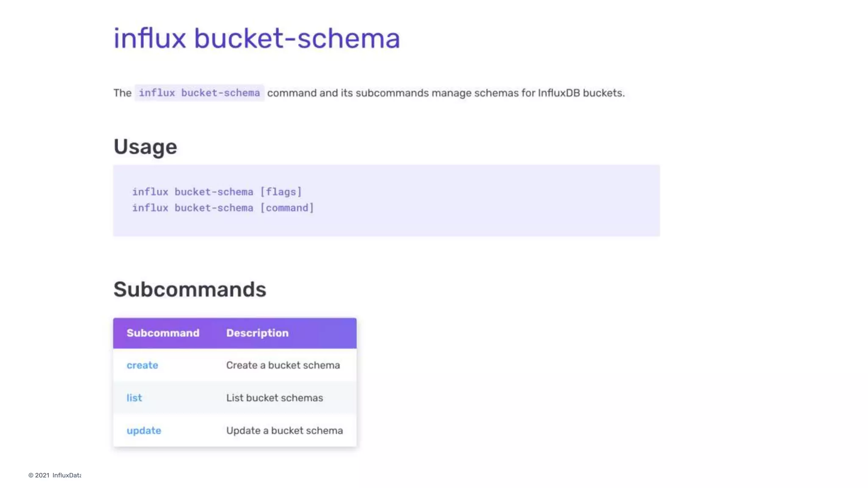Click the inline influx bucket-schema code snippet
This screenshot has width=868, height=488.
199,93
